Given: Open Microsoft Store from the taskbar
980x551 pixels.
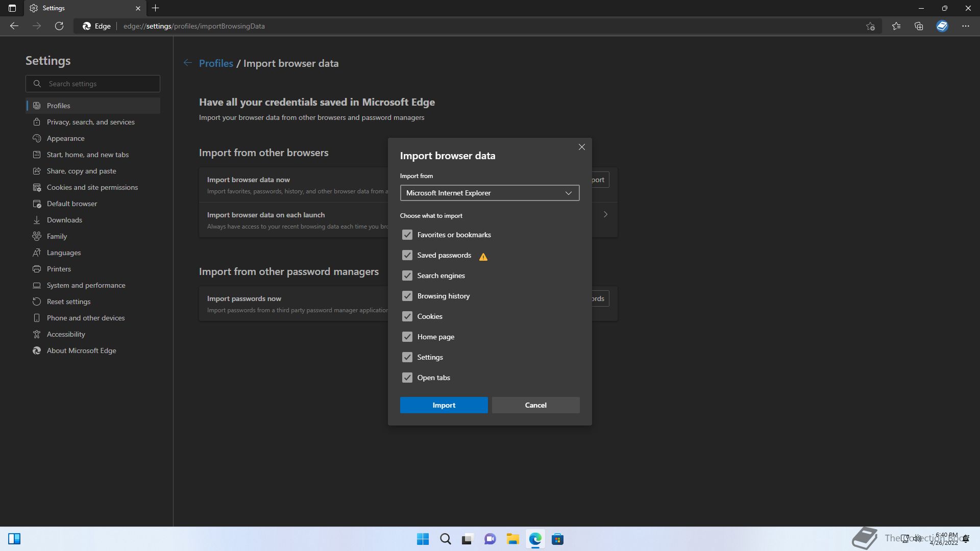Looking at the screenshot, I should tap(557, 539).
